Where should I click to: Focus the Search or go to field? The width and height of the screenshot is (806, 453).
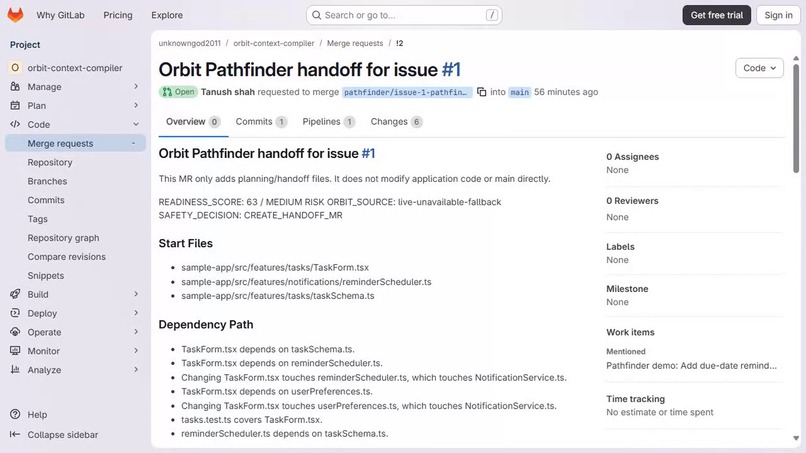point(404,15)
